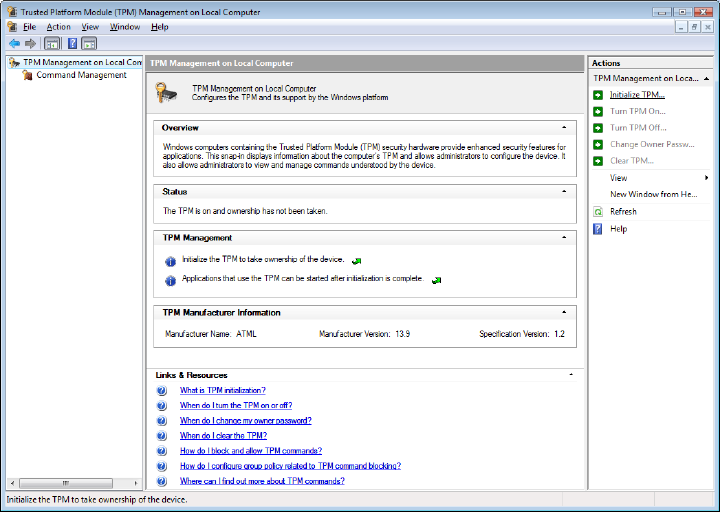The height and width of the screenshot is (512, 720).
Task: Collapse the Links & Resources section
Action: point(571,375)
